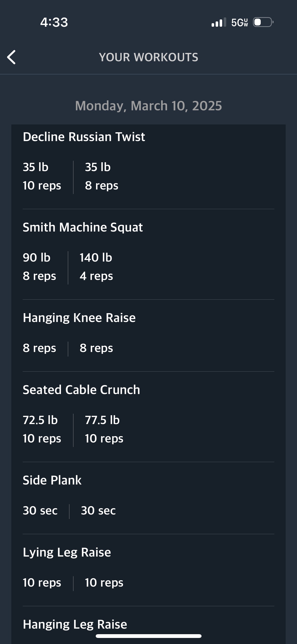Screen dimensions: 297x644
Task: Tap the home indicator bar
Action: coord(148,636)
